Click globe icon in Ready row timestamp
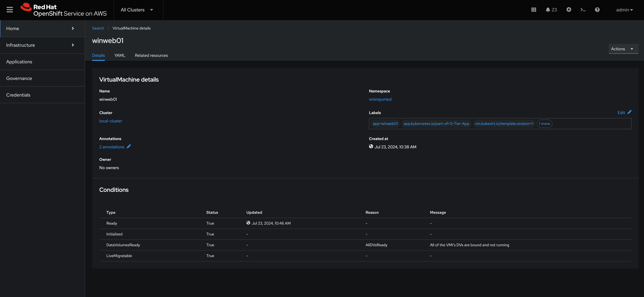This screenshot has height=297, width=644. 248,223
